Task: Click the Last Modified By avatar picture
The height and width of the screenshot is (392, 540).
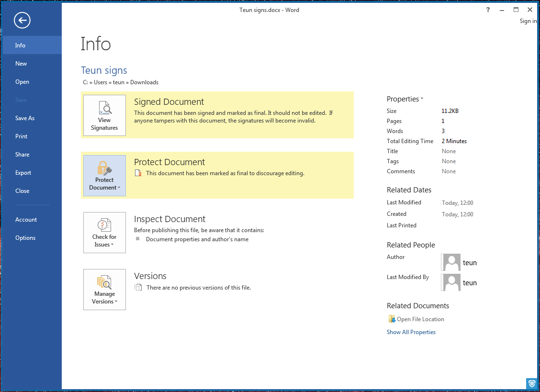Action: (x=450, y=282)
